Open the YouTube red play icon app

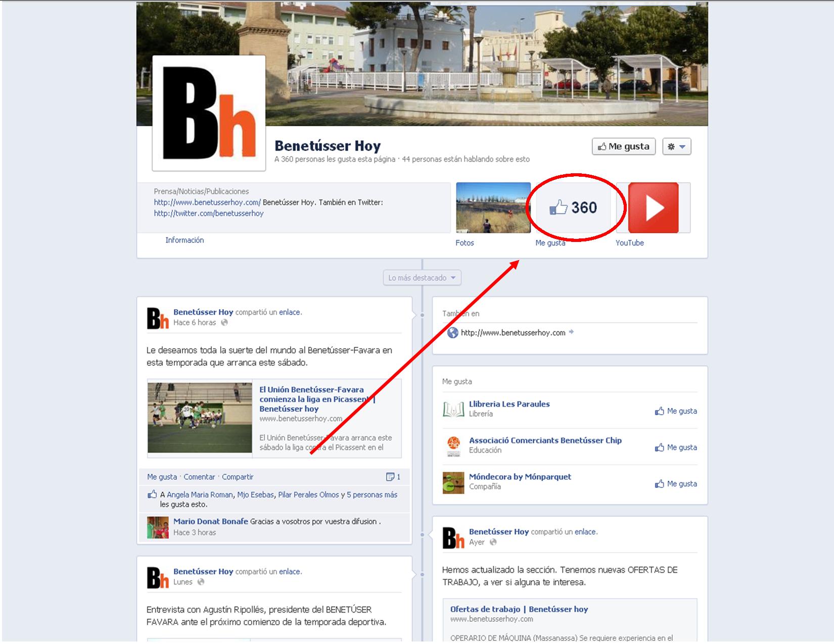pyautogui.click(x=653, y=208)
